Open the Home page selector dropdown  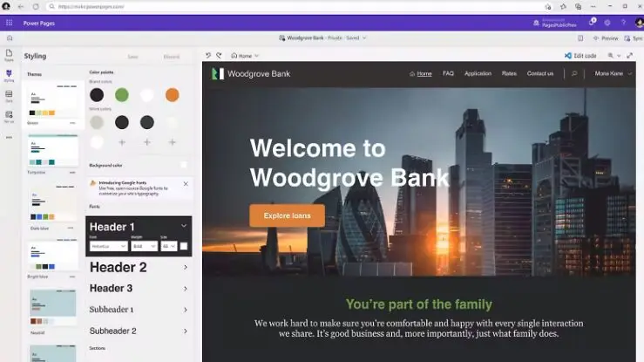[245, 56]
